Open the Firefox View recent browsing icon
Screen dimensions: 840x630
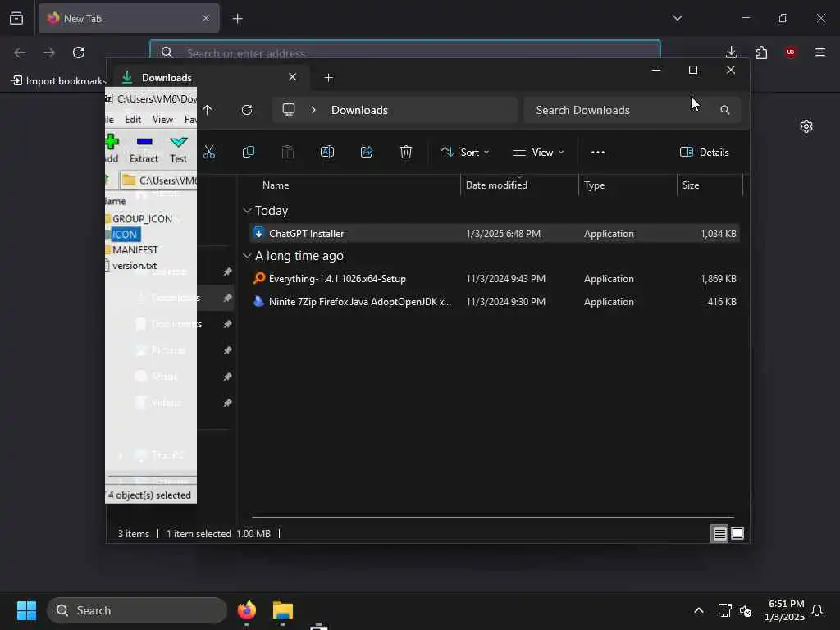pos(16,18)
